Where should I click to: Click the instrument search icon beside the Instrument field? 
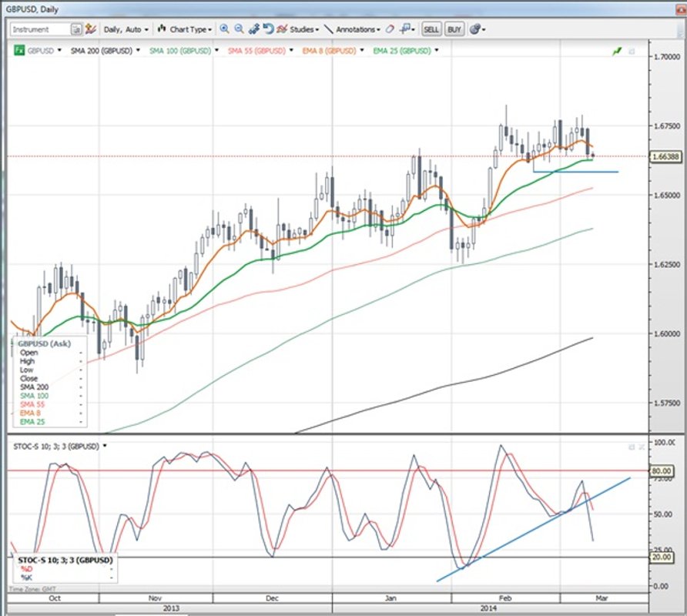(x=76, y=29)
